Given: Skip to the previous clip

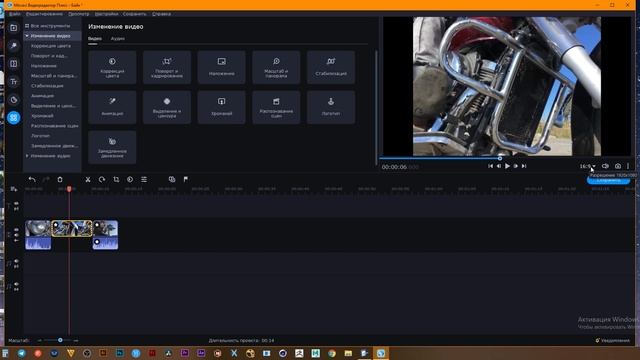Looking at the screenshot, I should pyautogui.click(x=490, y=166).
